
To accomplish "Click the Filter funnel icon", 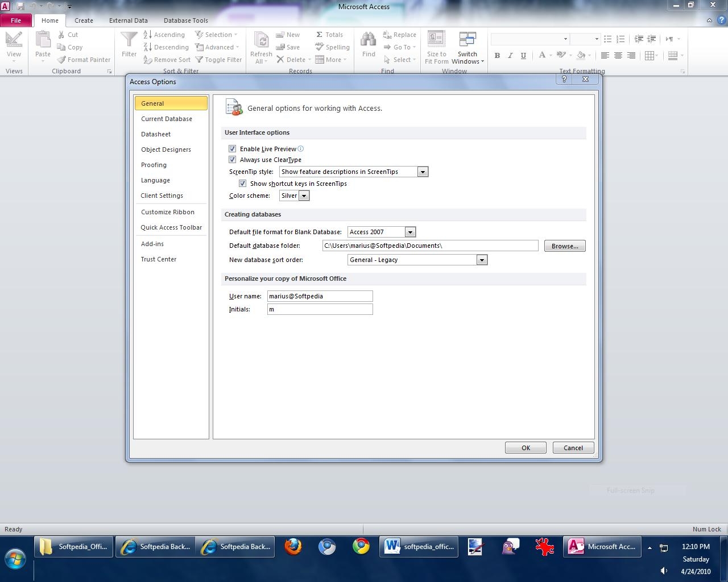I will (x=129, y=40).
